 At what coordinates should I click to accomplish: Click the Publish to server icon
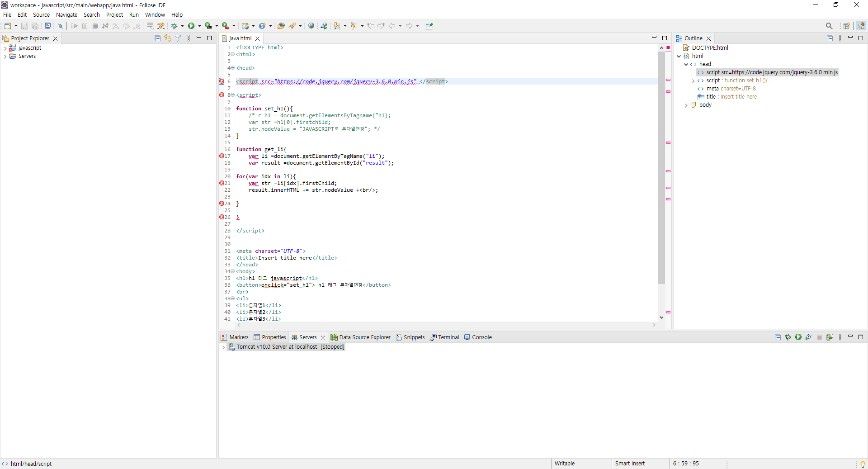click(830, 337)
